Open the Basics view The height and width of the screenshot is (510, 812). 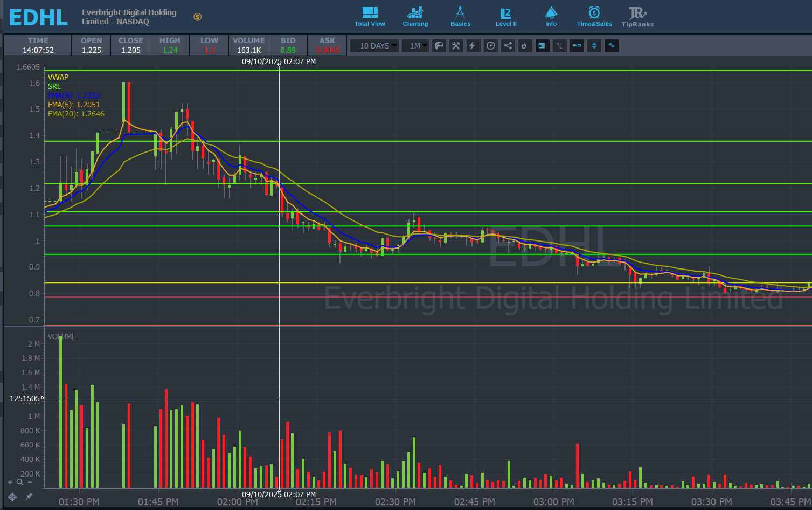click(x=460, y=17)
